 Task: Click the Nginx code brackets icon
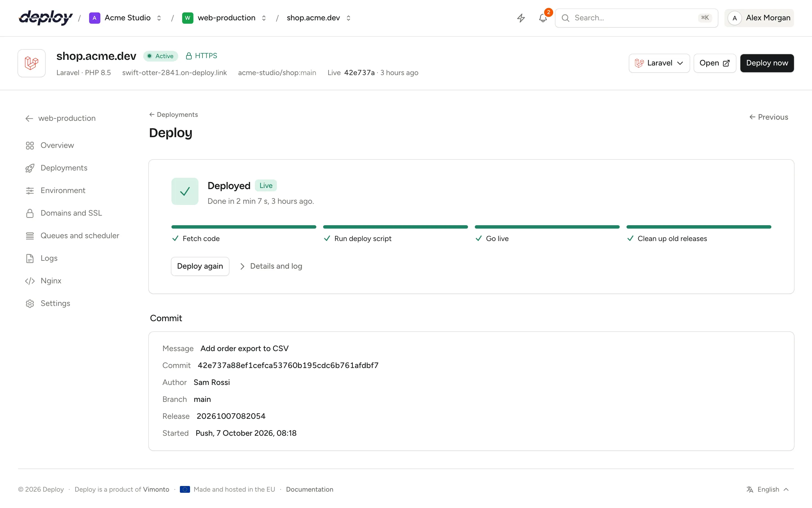30,281
